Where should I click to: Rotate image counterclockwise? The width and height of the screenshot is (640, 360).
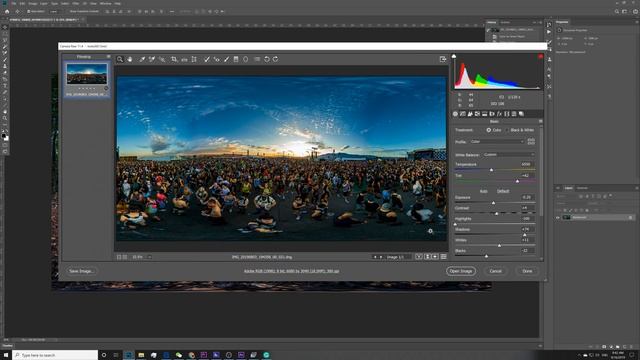pyautogui.click(x=267, y=60)
